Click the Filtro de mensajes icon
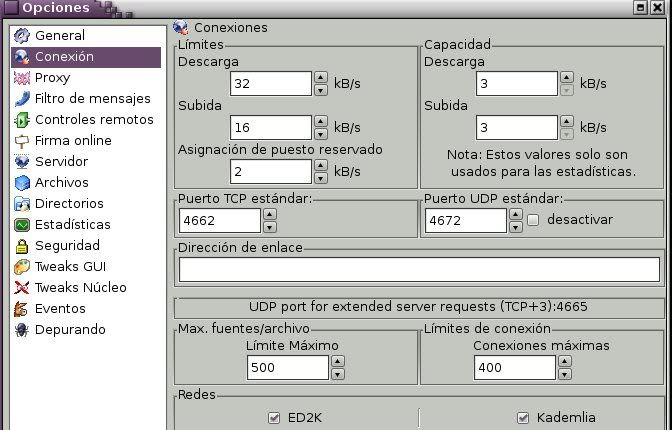 [x=21, y=99]
